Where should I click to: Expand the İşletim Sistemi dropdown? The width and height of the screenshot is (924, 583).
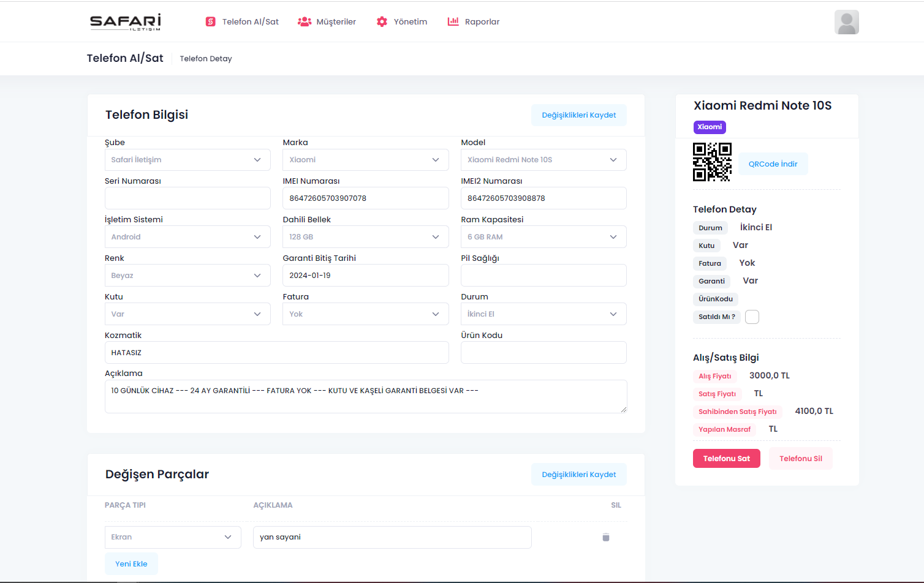(x=187, y=237)
